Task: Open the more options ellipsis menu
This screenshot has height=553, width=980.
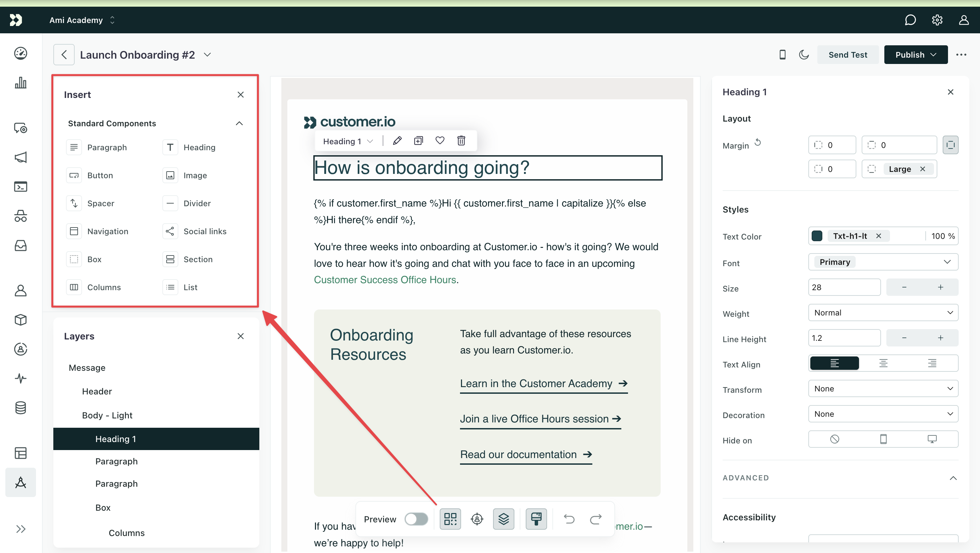Action: coord(961,55)
